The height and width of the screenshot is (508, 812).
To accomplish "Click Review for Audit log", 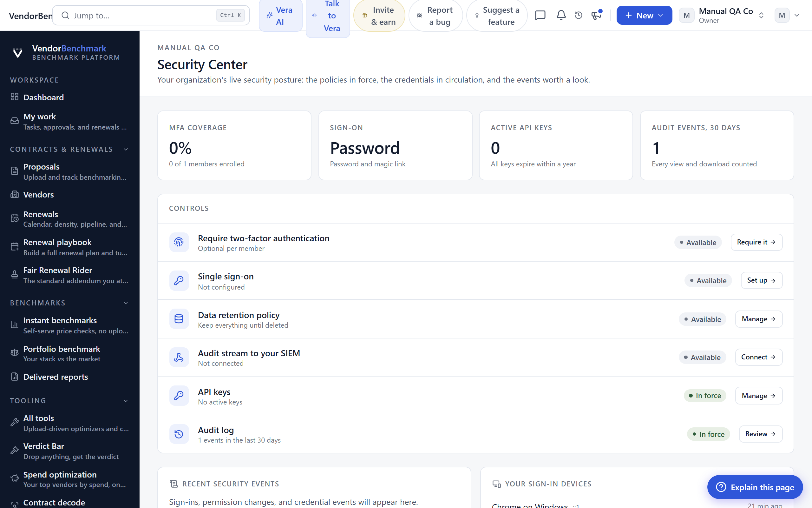I will pos(761,434).
